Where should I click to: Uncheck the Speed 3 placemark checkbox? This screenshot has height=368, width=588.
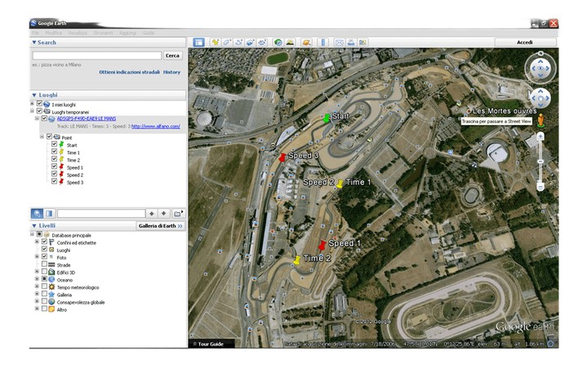pos(55,182)
